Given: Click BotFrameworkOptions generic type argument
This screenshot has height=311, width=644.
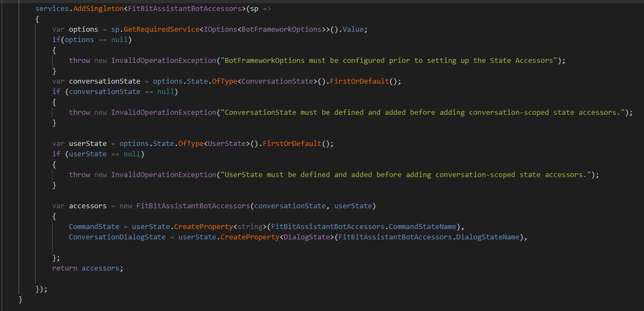Looking at the screenshot, I should 281,30.
